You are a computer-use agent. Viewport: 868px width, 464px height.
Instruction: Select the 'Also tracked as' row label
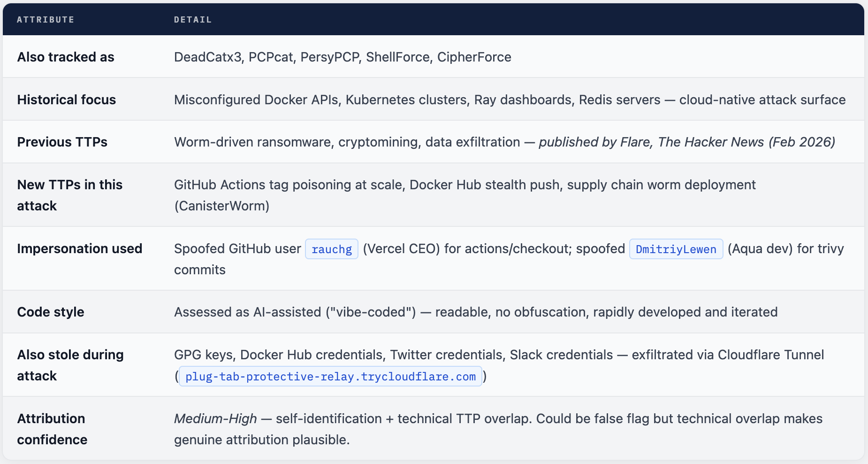click(x=66, y=57)
